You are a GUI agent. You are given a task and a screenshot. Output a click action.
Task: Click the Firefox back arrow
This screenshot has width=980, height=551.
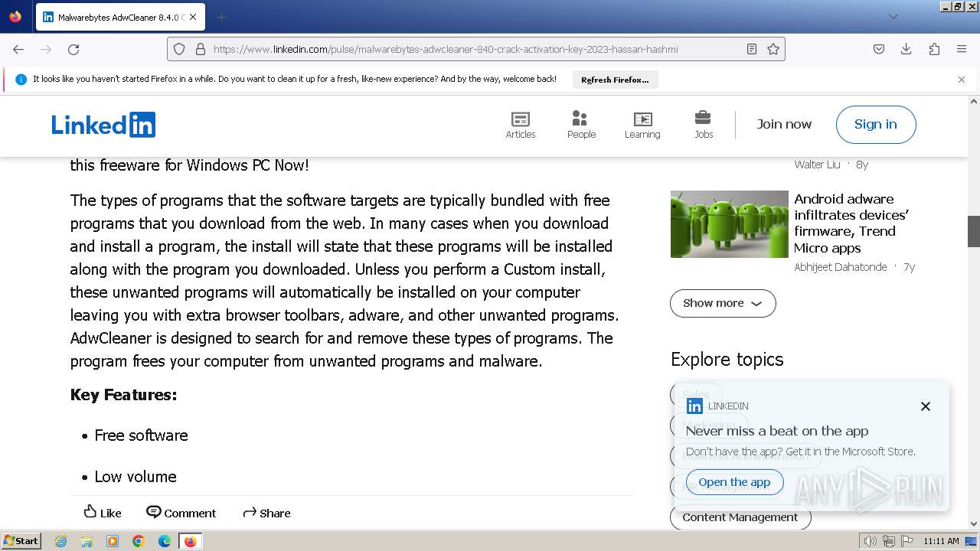tap(18, 49)
